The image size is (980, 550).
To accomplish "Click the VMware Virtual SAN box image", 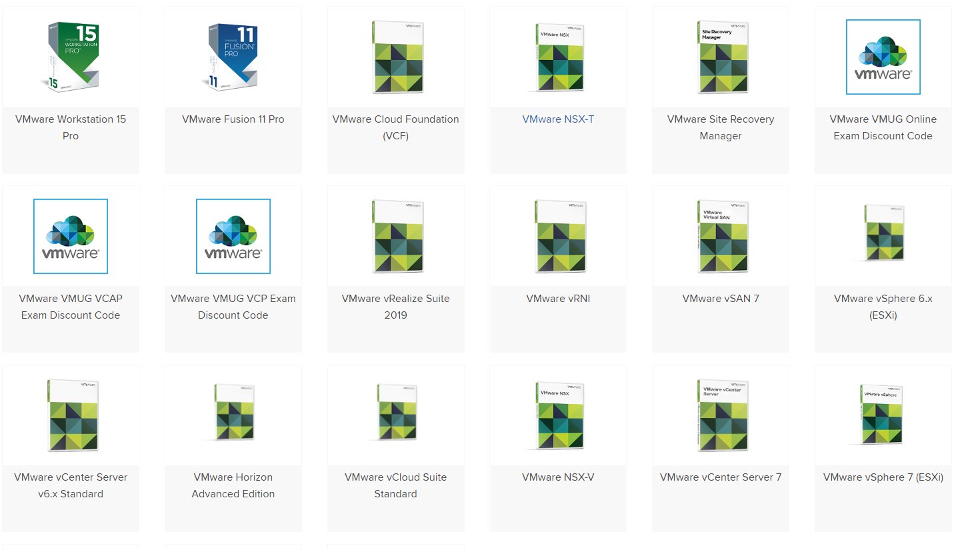I will point(721,236).
